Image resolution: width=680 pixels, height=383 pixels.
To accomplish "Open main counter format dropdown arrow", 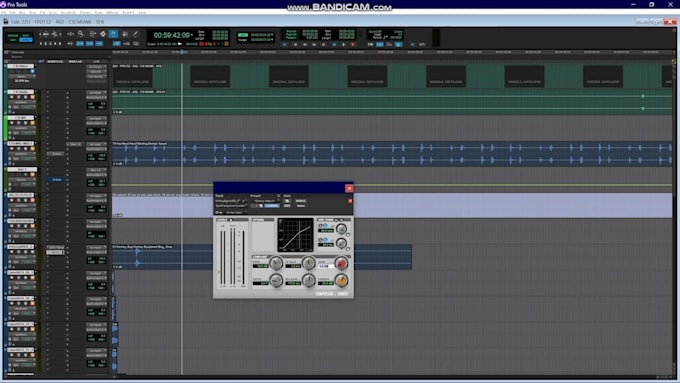I will coord(192,35).
